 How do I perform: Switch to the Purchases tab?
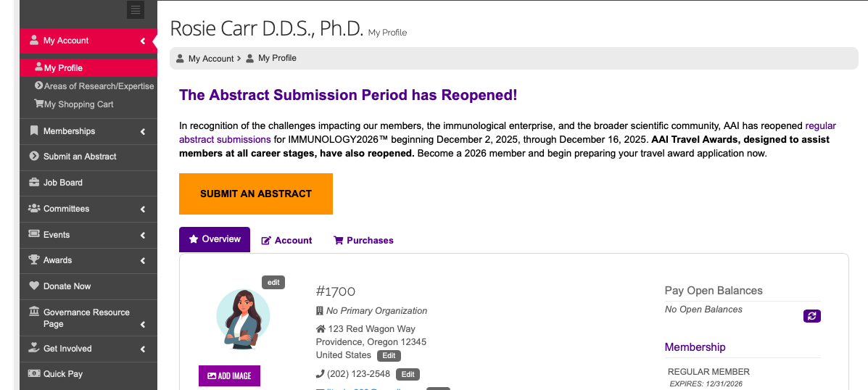(x=363, y=241)
